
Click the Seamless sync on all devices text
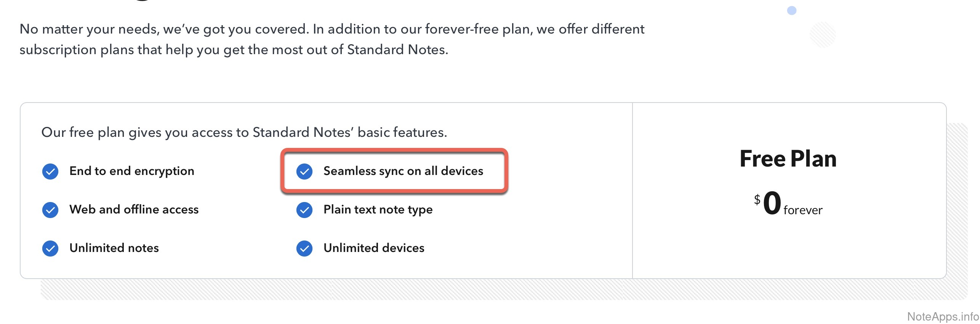403,171
